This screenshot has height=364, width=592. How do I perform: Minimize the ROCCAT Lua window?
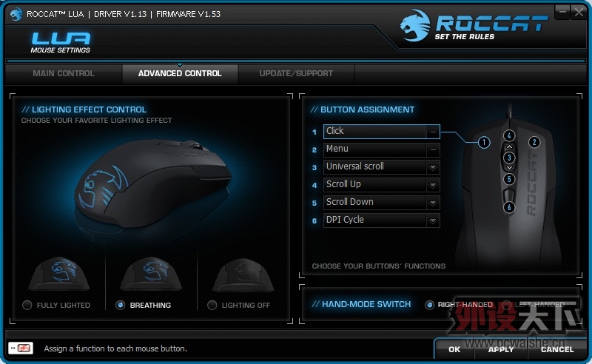562,12
